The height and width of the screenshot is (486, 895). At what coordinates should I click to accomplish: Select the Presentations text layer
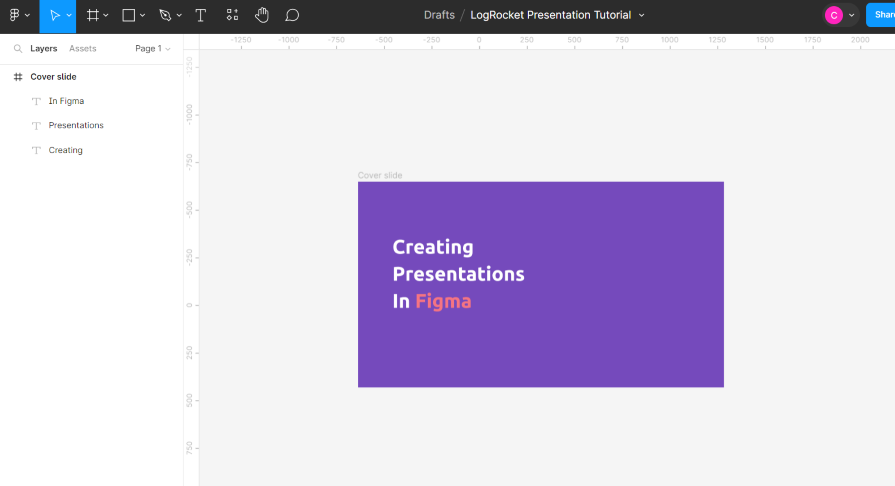(76, 125)
